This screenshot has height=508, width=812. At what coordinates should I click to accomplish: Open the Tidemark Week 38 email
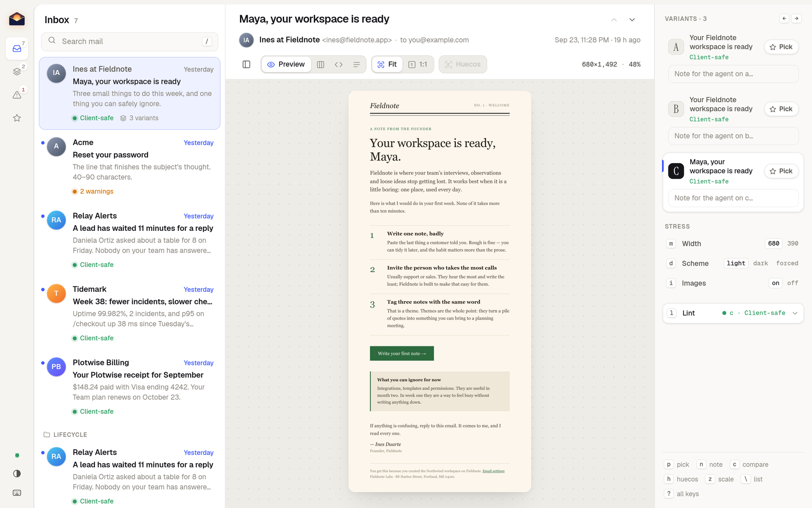click(x=130, y=314)
